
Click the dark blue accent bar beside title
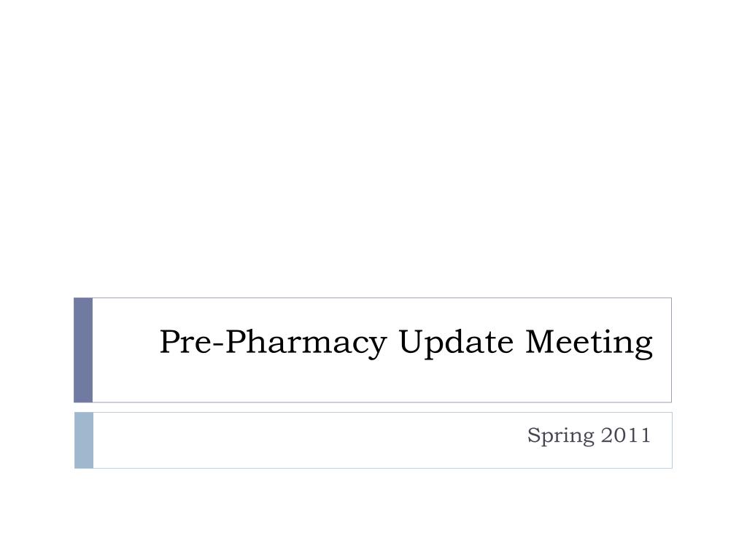83,349
